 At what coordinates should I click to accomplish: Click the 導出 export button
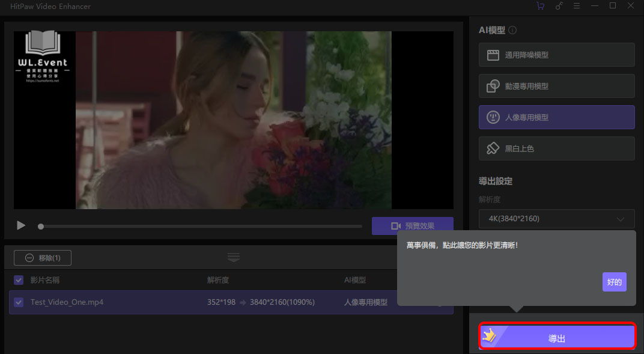coord(556,338)
